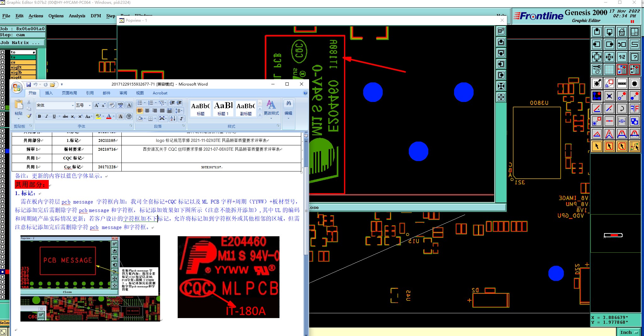Toggle Italic in Word ribbon
The width and height of the screenshot is (644, 336).
[47, 116]
